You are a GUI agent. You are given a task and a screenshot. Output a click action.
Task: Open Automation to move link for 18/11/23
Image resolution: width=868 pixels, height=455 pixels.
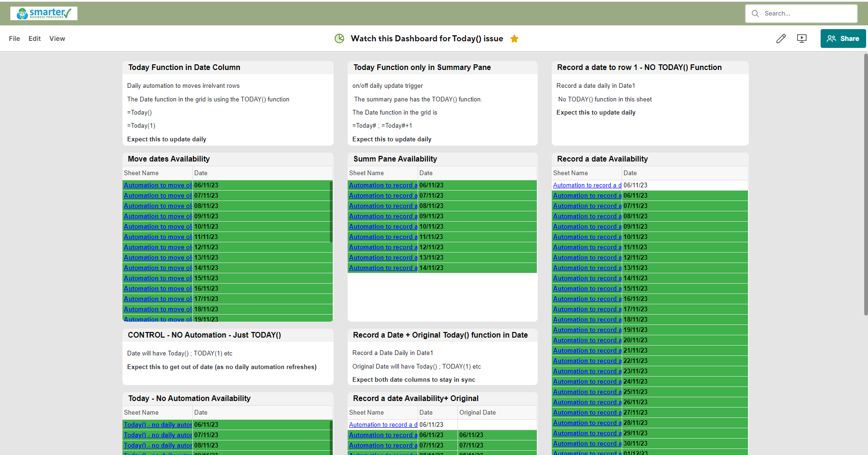tap(158, 309)
